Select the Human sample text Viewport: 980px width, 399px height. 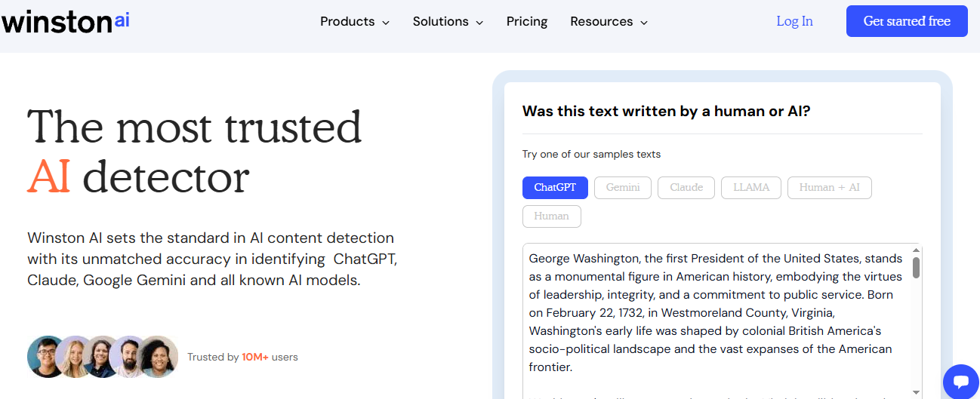coord(551,216)
